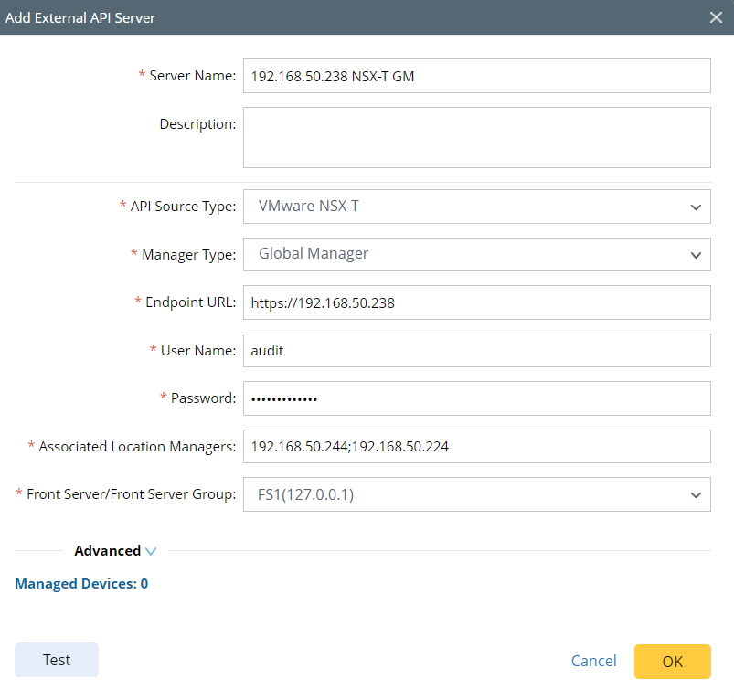Select the User Name input
Screen dimensions: 734x700
coord(476,351)
